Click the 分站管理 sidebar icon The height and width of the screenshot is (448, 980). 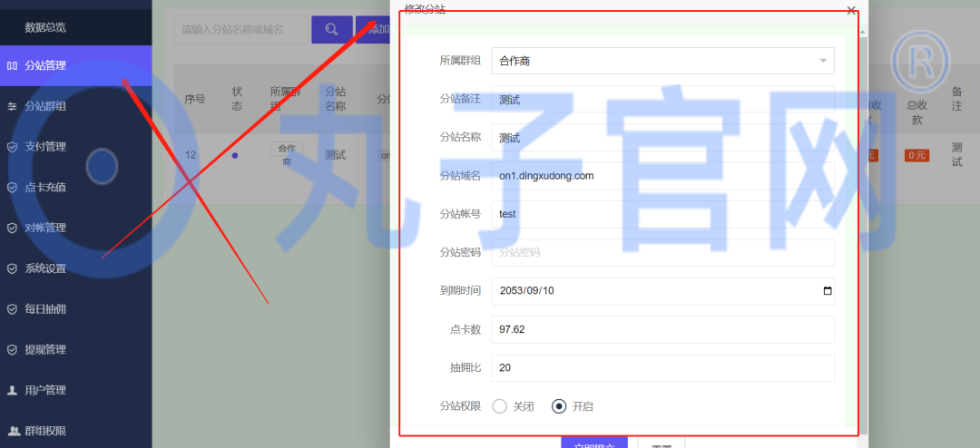[x=12, y=65]
